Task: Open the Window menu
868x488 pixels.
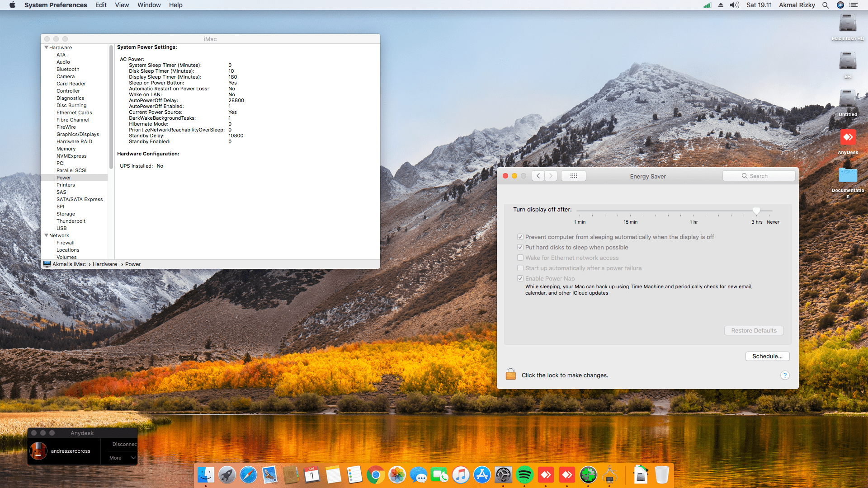Action: tap(149, 5)
